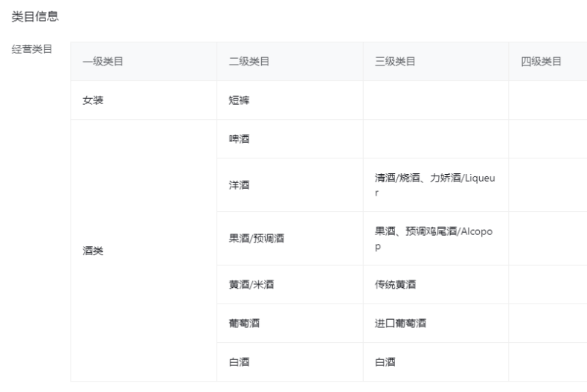Click the 清酒/烧酒、力娇酒/Liqueur cell

[x=434, y=185]
